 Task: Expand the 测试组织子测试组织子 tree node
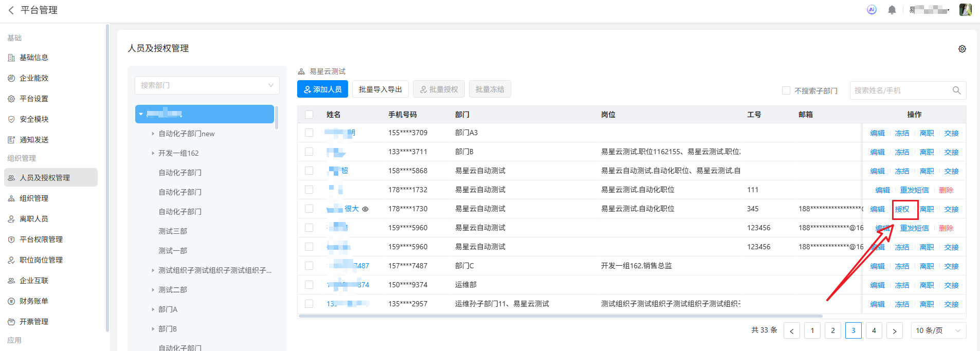(x=153, y=270)
